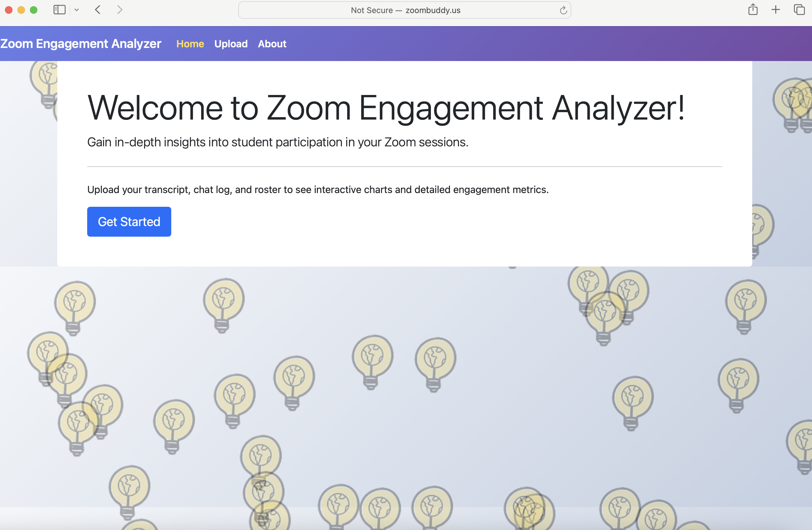Reload the page with the refresh icon
Viewport: 812px width, 530px height.
click(x=563, y=10)
